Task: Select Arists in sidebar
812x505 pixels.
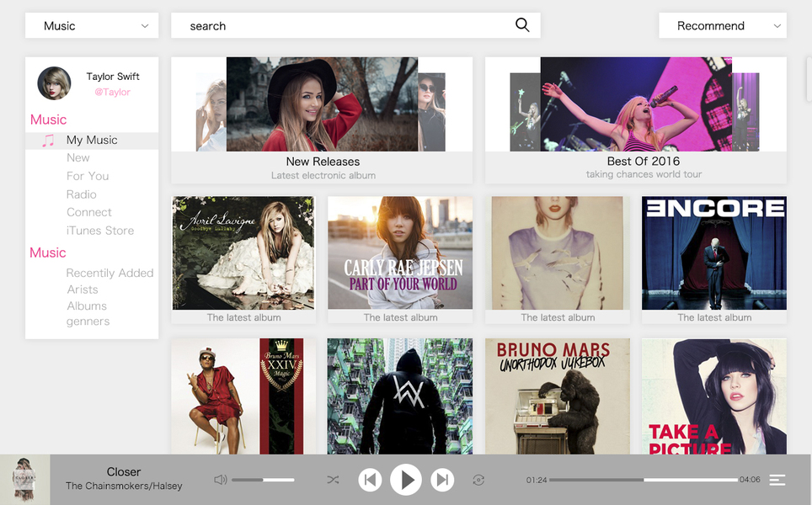Action: coord(83,290)
